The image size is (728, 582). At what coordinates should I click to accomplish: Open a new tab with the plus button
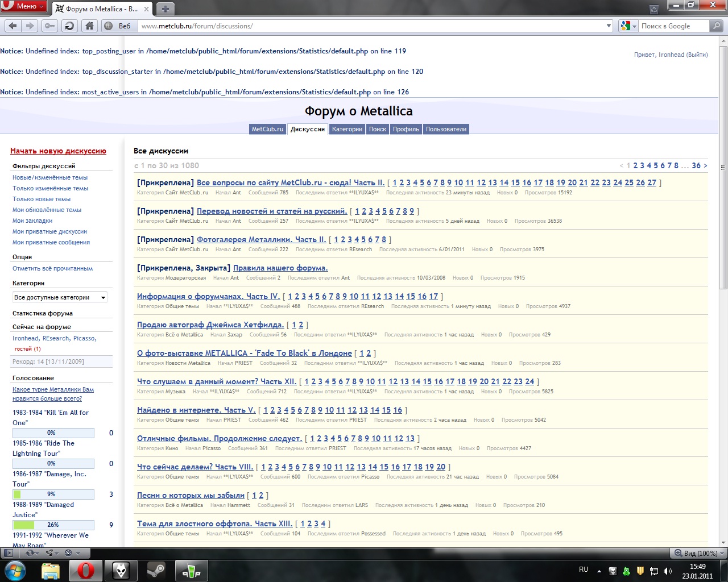[165, 9]
